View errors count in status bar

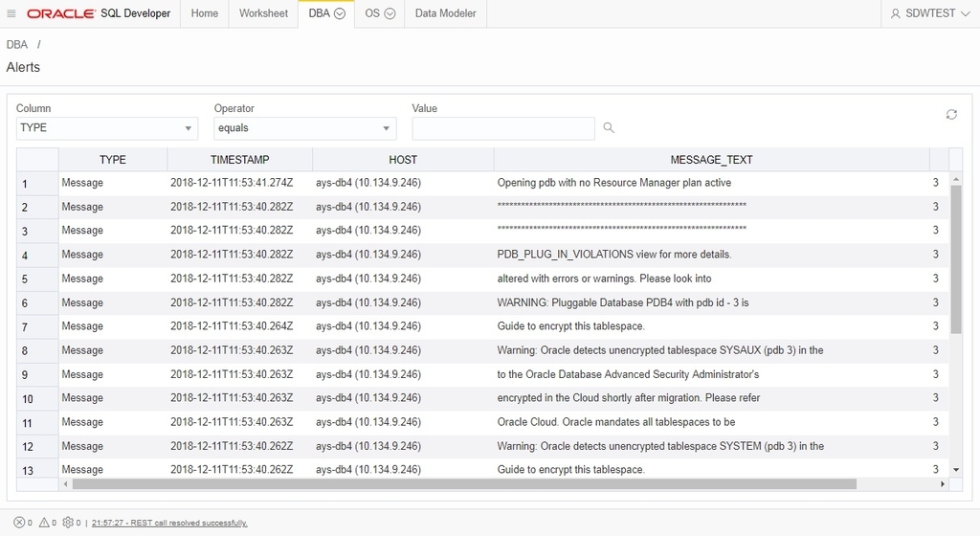[23, 523]
